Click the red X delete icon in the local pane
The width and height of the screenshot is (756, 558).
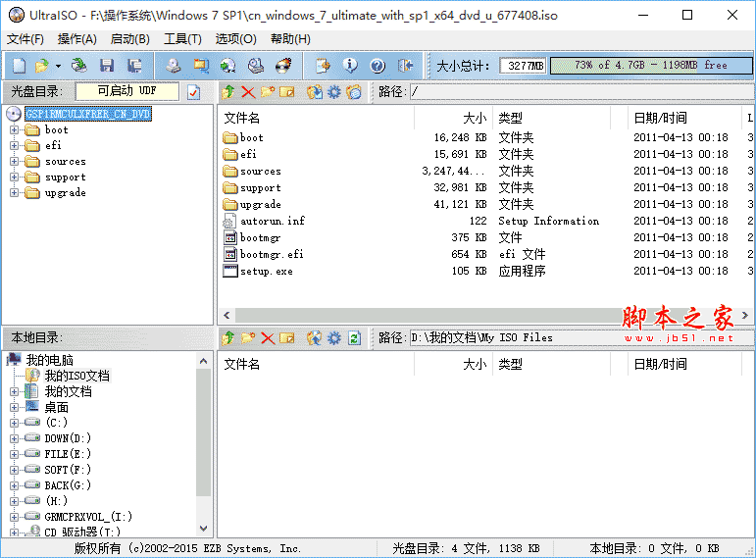tap(268, 338)
